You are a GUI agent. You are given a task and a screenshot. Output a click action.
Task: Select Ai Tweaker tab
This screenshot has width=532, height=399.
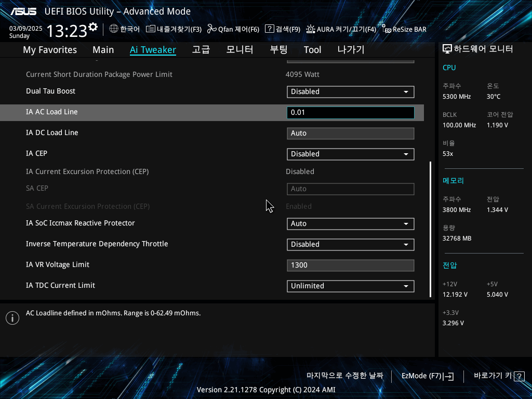tap(153, 50)
